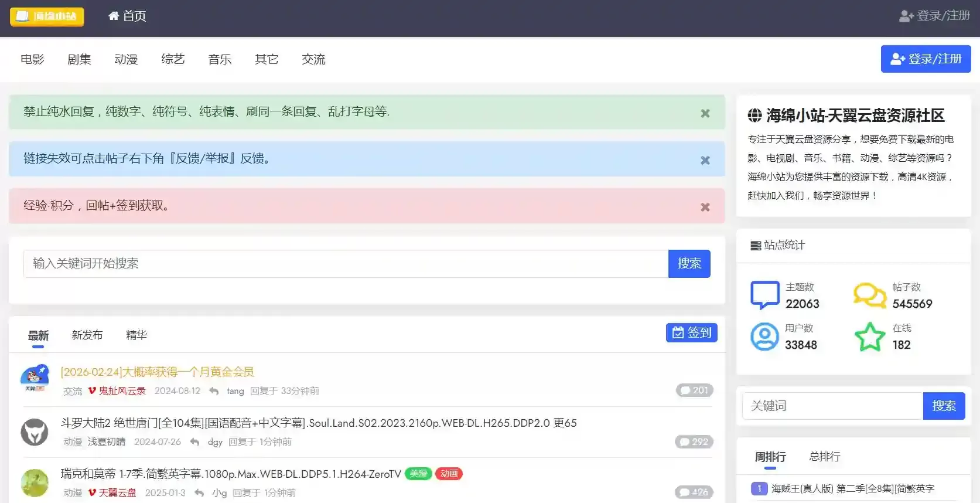
Task: Switch to the 精华 tab
Action: coord(136,335)
